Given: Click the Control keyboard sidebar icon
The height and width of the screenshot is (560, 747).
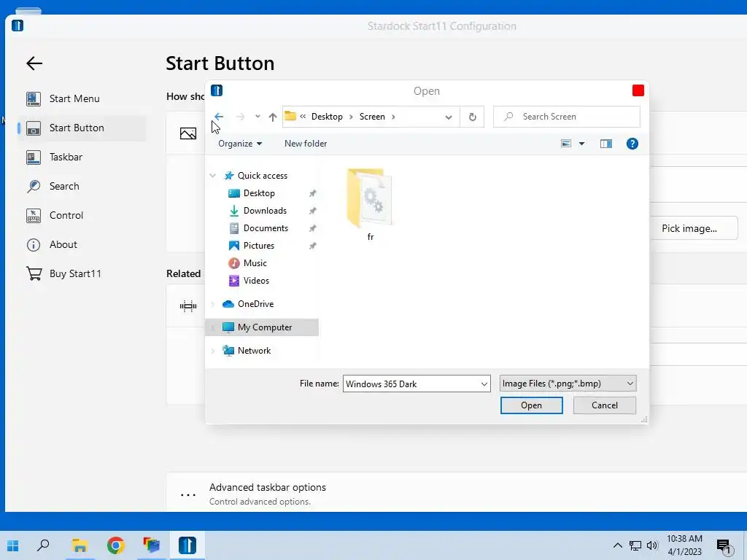Looking at the screenshot, I should point(34,216).
